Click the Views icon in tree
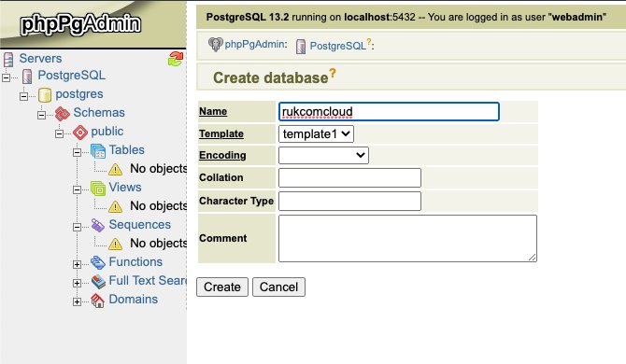626x364 pixels. point(98,189)
